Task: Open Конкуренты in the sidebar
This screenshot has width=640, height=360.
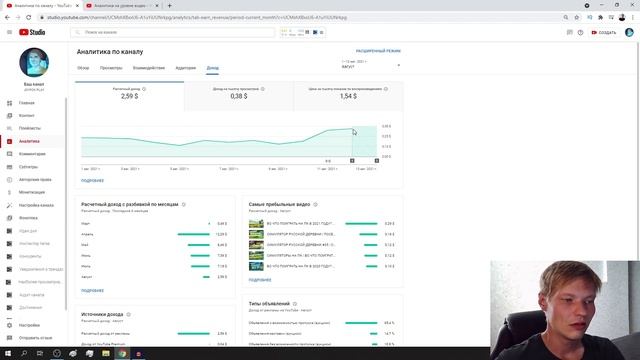Action: tap(30, 256)
